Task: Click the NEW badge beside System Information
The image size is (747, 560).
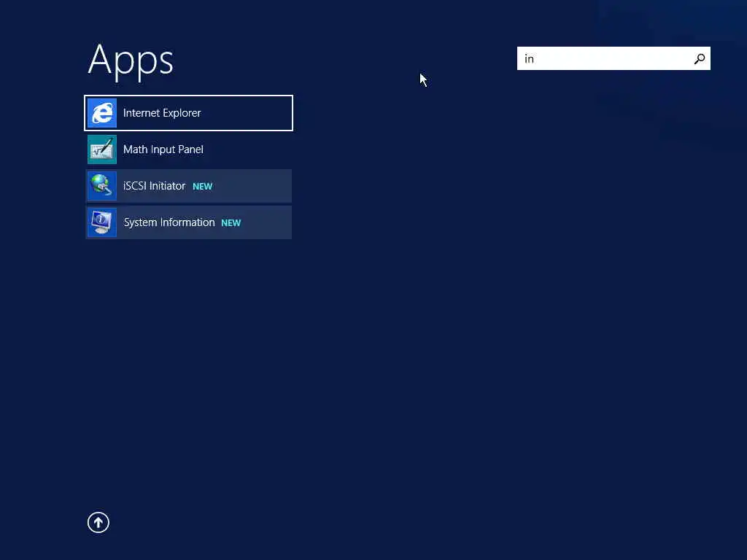Action: coord(231,223)
